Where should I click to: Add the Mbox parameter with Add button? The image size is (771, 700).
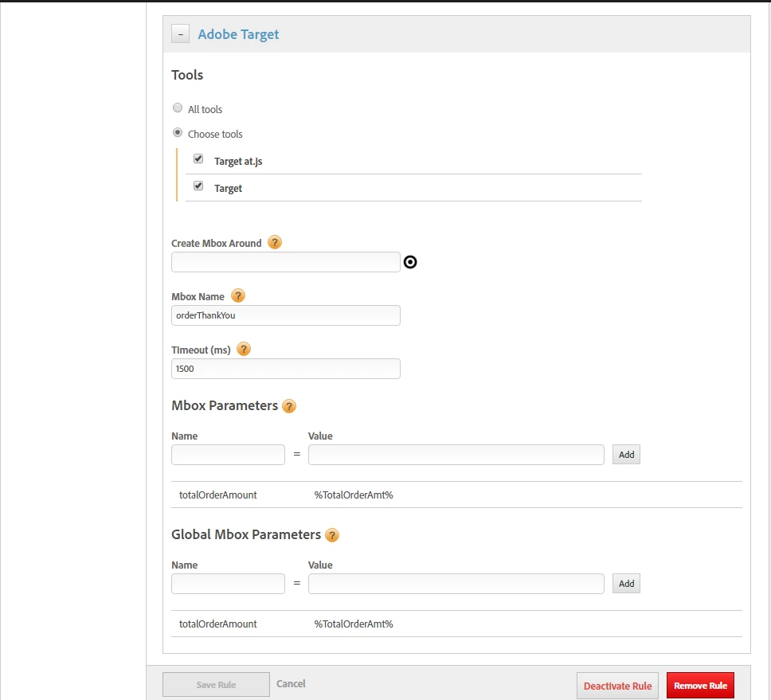626,455
